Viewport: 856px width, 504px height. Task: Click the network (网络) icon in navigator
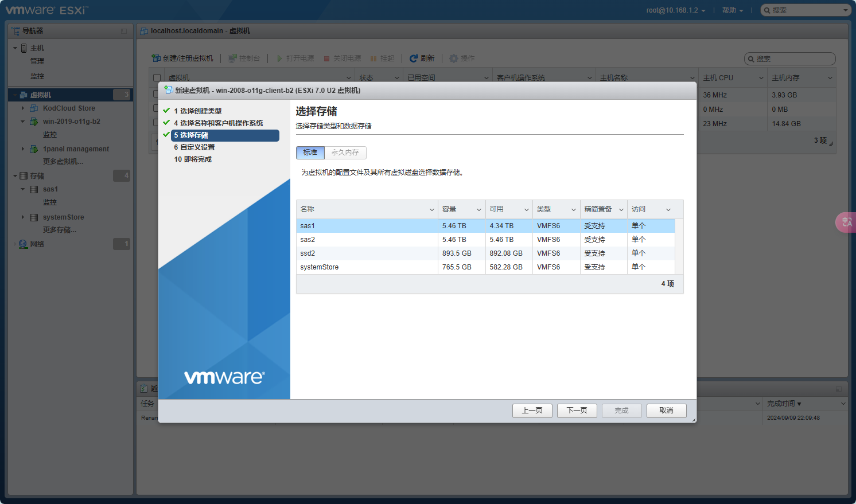(23, 244)
